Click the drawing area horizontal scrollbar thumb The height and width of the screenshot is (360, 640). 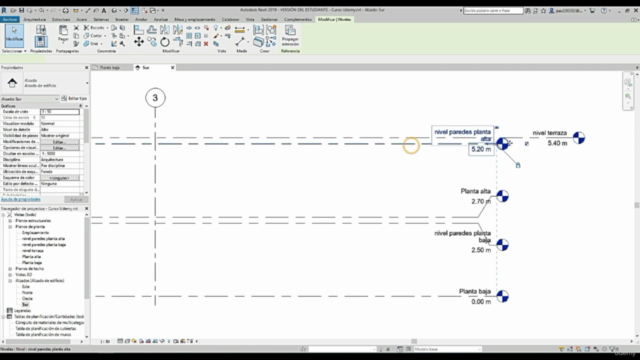point(414,341)
